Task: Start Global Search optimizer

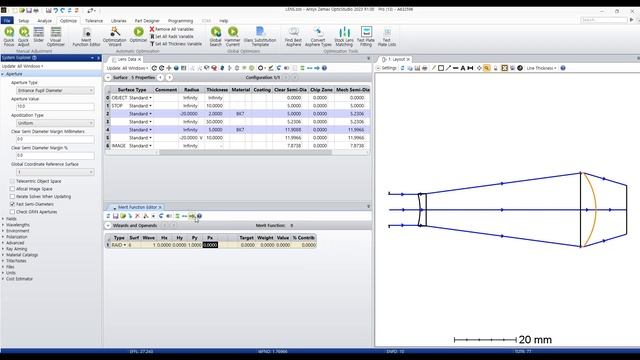Action: (216, 36)
